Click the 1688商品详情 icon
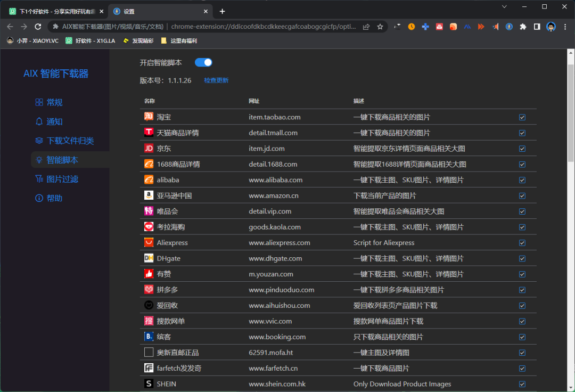The width and height of the screenshot is (575, 392). (149, 164)
